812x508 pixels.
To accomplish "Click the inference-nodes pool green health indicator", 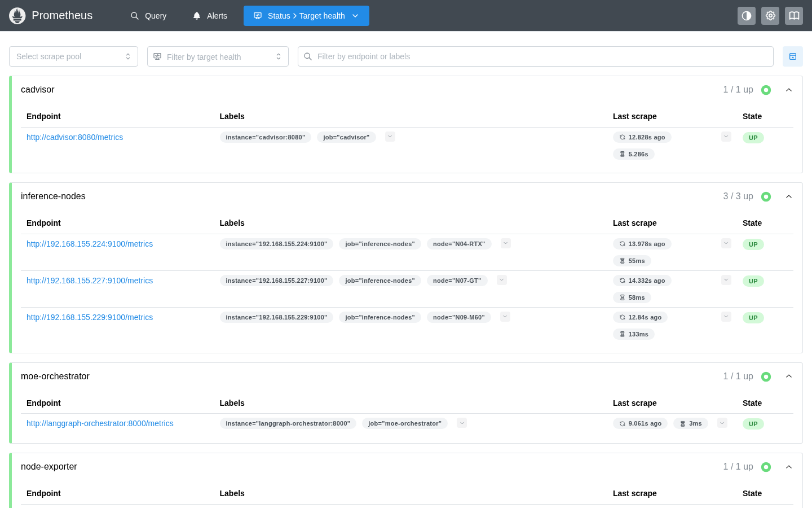I will click(766, 196).
